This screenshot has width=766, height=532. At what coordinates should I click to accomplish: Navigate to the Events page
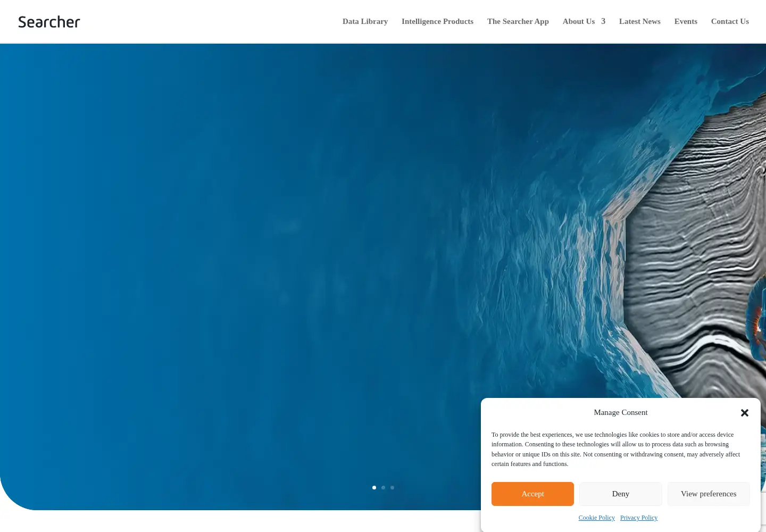(686, 21)
